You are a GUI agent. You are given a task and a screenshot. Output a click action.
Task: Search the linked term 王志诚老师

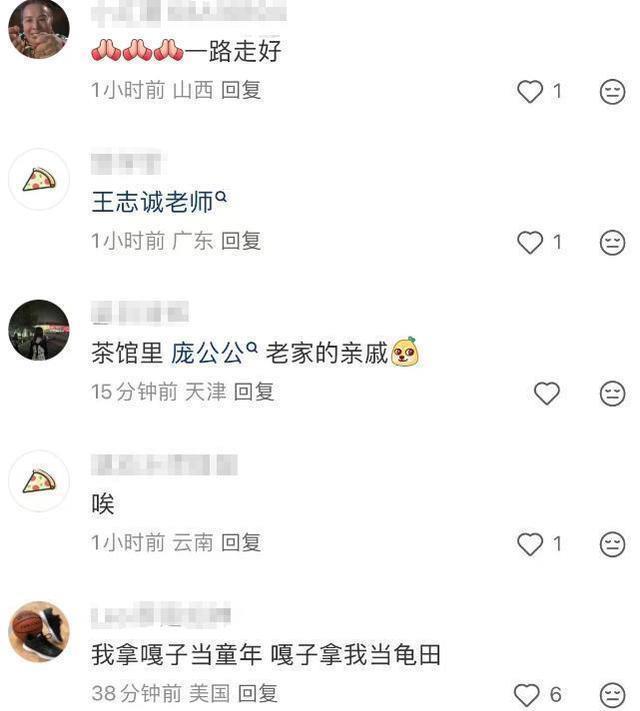pos(159,201)
